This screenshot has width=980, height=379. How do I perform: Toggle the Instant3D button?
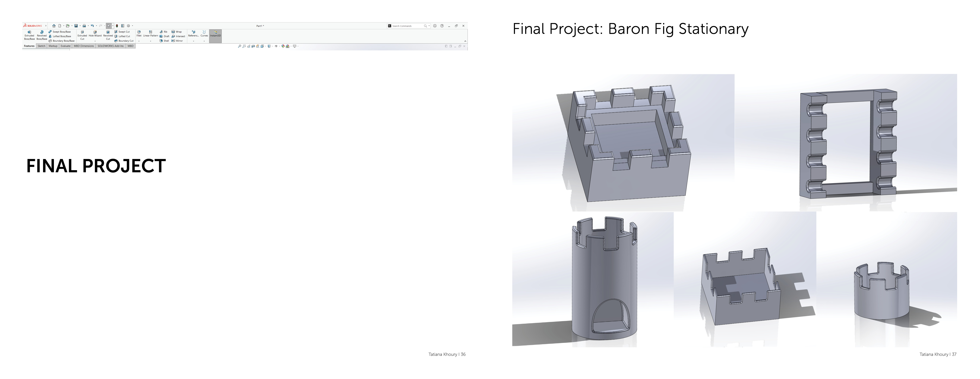click(215, 35)
